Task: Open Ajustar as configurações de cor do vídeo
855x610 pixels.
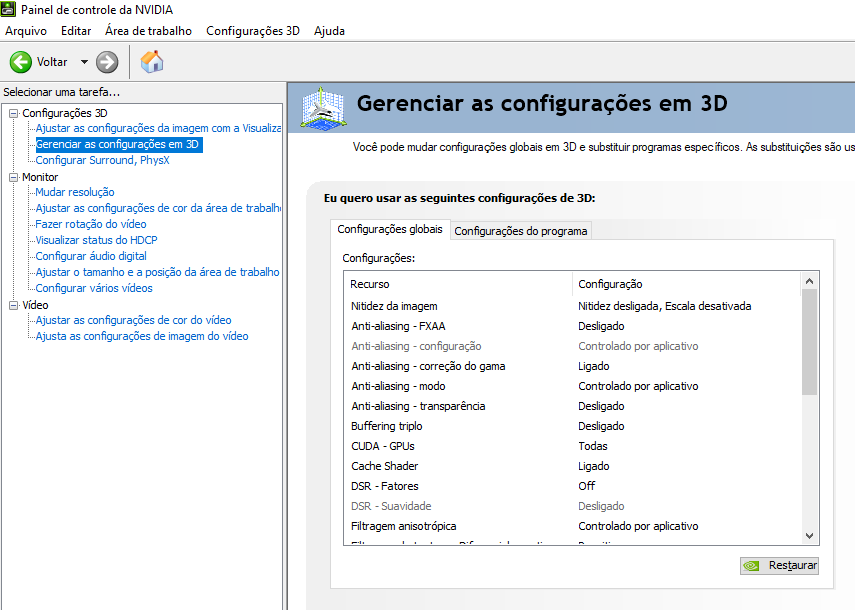Action: click(133, 321)
